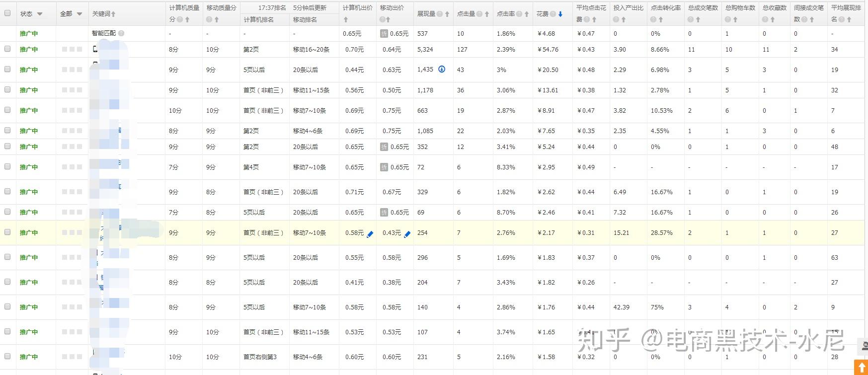Sort by 计算机质量分 arrow

(x=187, y=19)
